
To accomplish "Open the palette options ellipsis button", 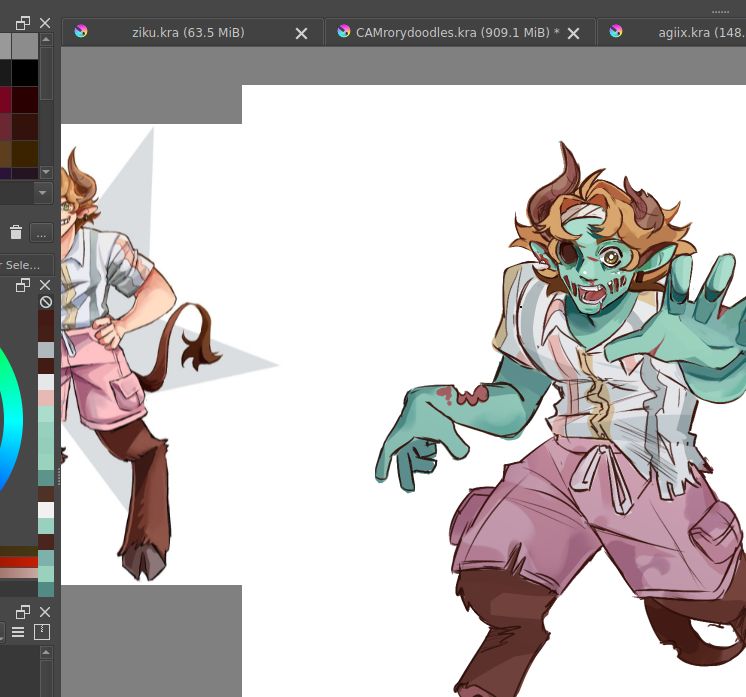I will click(x=41, y=233).
